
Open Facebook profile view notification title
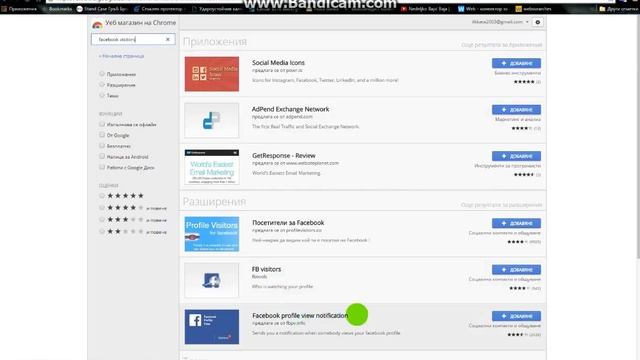tap(300, 316)
